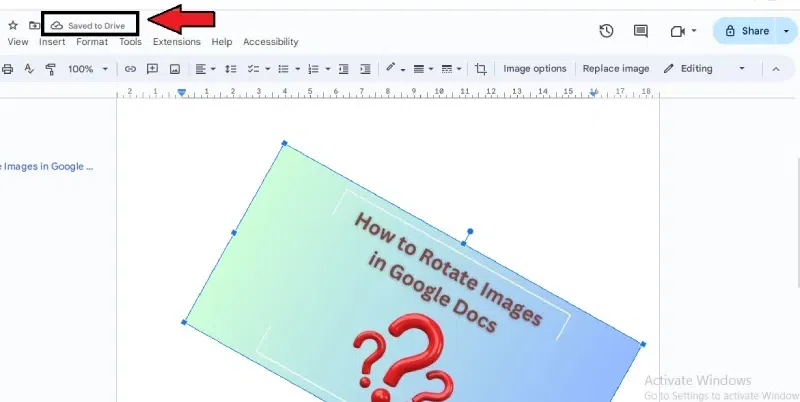This screenshot has width=800, height=402.
Task: Expand the Meet call options arrow
Action: tap(694, 31)
